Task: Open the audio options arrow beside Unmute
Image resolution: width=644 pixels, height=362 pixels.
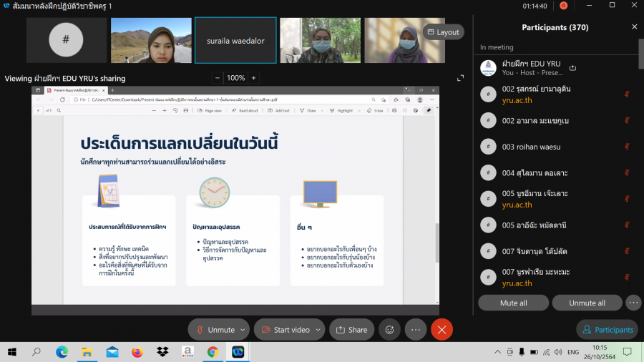Action: 243,330
